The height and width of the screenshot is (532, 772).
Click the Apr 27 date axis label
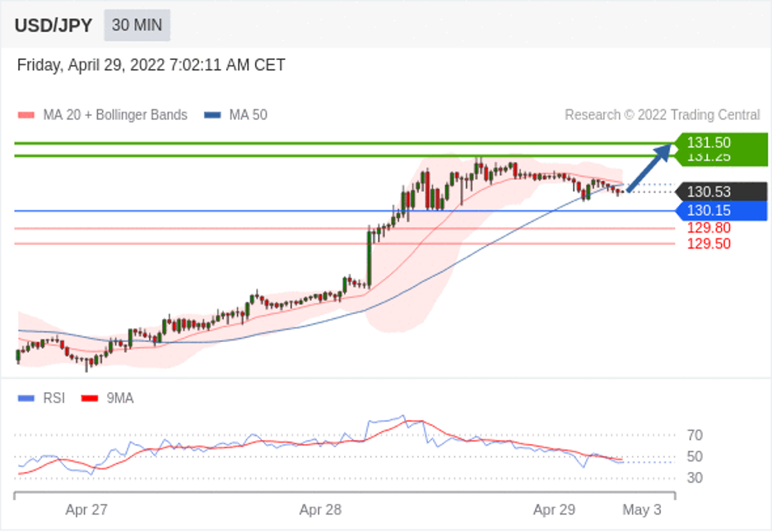coord(86,510)
